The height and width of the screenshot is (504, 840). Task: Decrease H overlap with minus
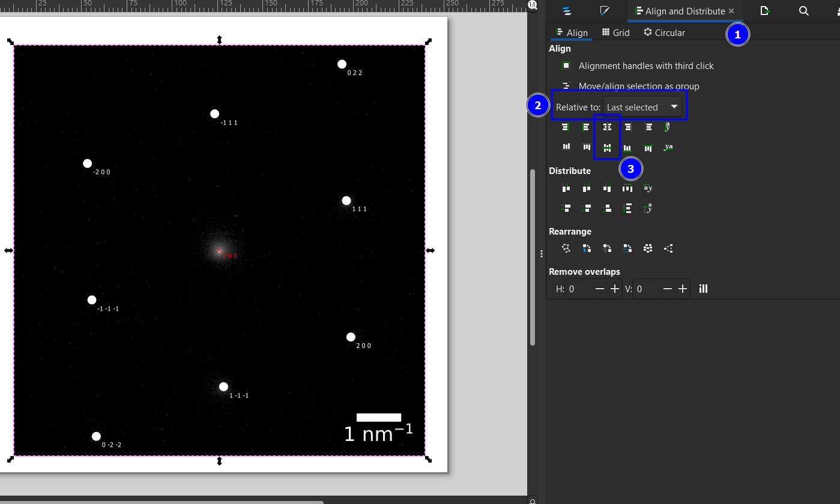[x=600, y=289]
